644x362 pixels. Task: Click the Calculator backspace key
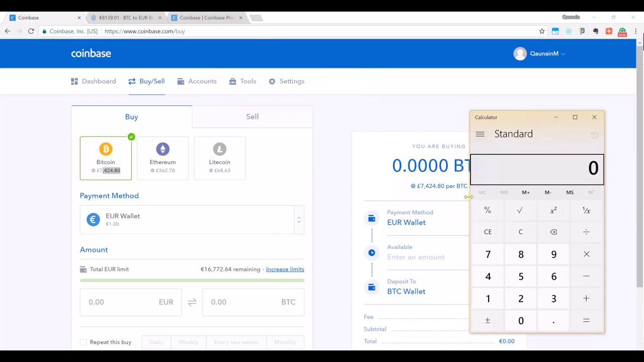point(553,232)
